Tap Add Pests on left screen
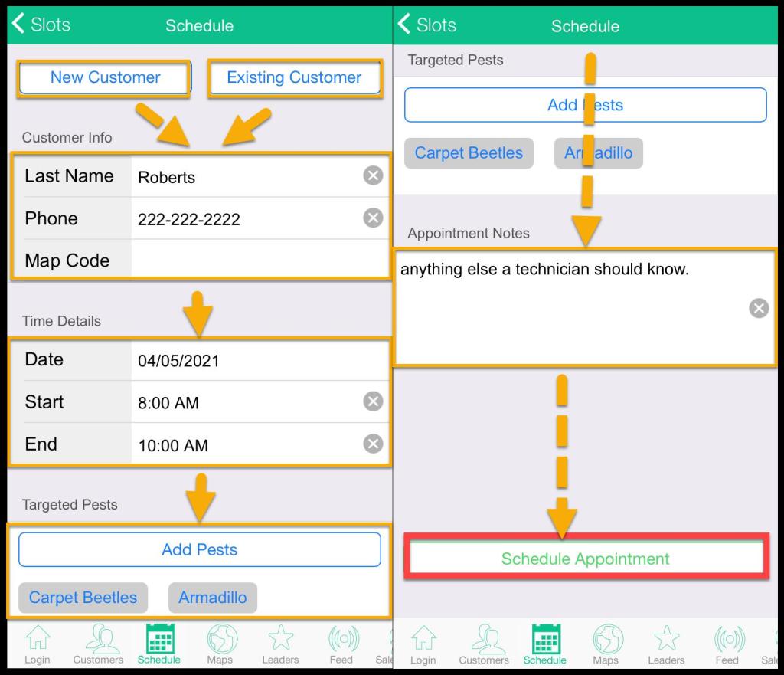 tap(199, 549)
